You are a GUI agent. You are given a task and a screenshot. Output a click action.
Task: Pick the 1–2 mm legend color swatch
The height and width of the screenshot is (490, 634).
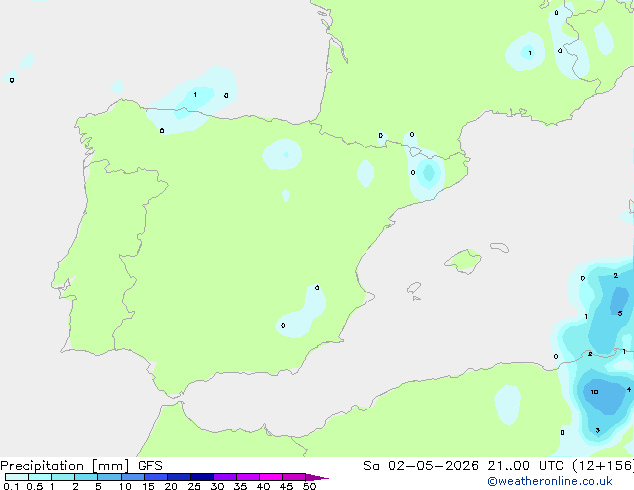[63, 477]
